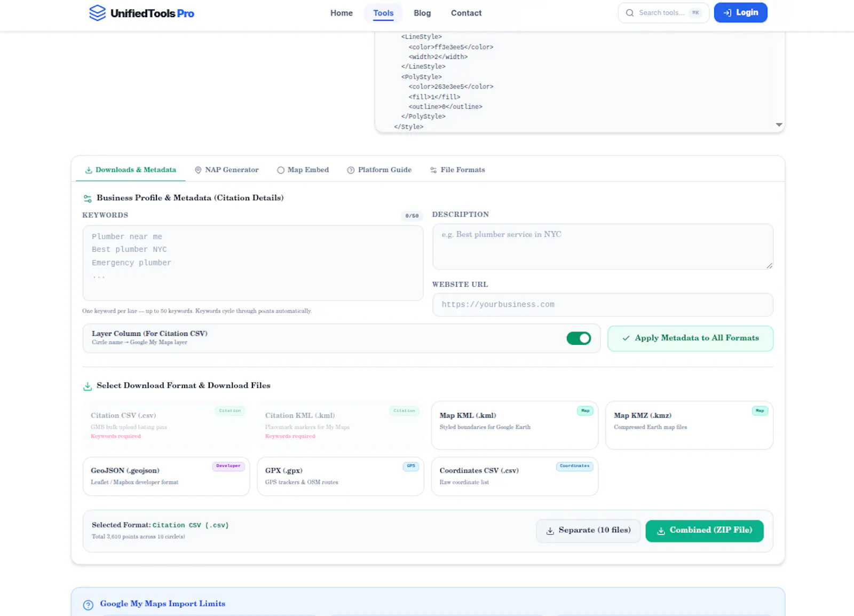Screen dimensions: 854x616
Task: Click into the Keywords textarea
Action: click(x=253, y=263)
